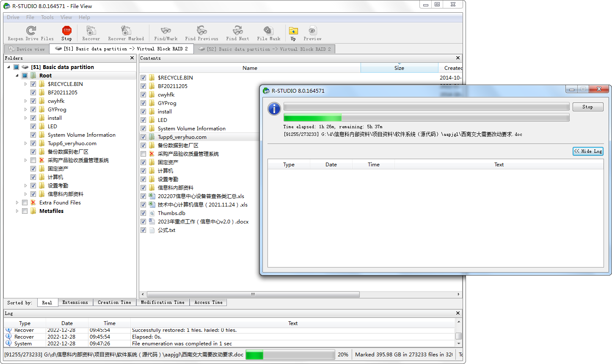The height and width of the screenshot is (364, 612).
Task: Open the File Mask tool
Action: point(269,30)
